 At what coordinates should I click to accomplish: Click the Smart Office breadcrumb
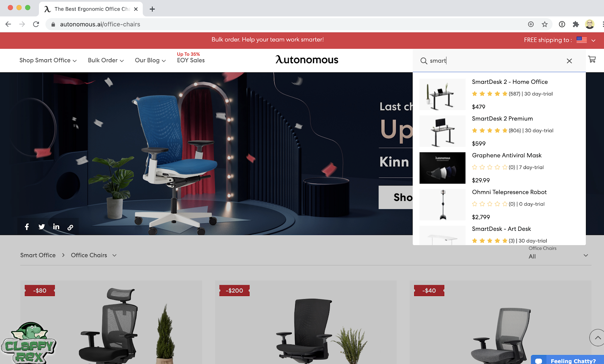point(38,255)
